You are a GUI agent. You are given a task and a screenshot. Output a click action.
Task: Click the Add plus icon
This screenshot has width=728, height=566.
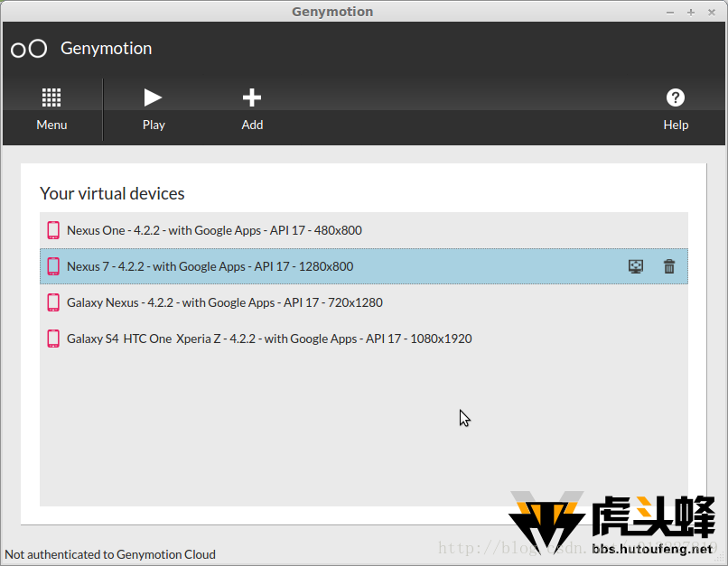(x=252, y=97)
